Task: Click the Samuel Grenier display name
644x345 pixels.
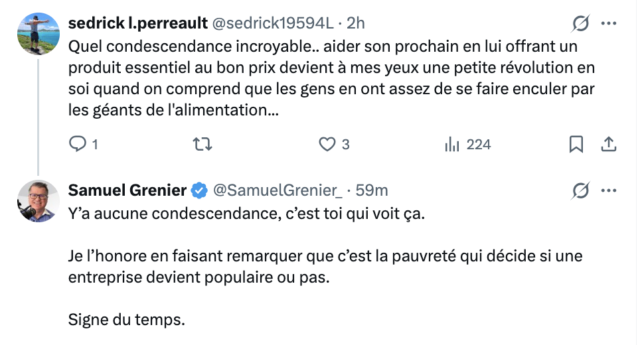Action: [127, 191]
